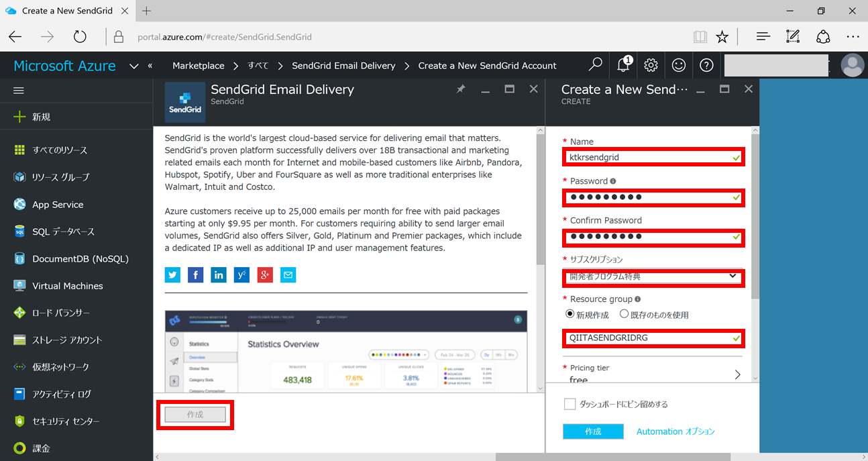Click the 新規 plus icon
The height and width of the screenshot is (461, 868).
[19, 117]
